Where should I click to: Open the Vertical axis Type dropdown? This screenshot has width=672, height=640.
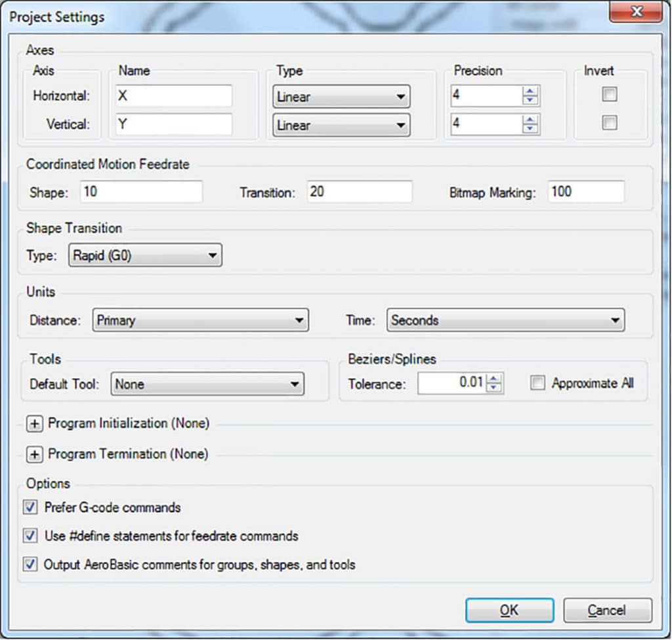402,125
